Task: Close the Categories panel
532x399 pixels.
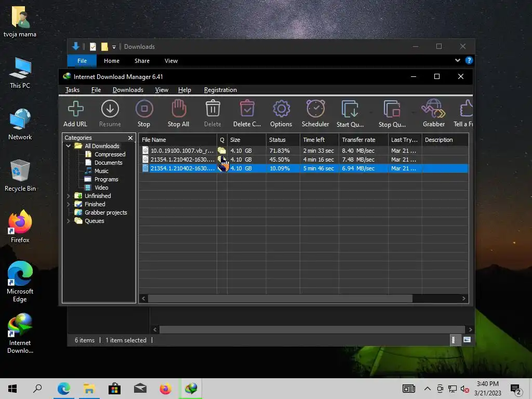Action: 130,138
